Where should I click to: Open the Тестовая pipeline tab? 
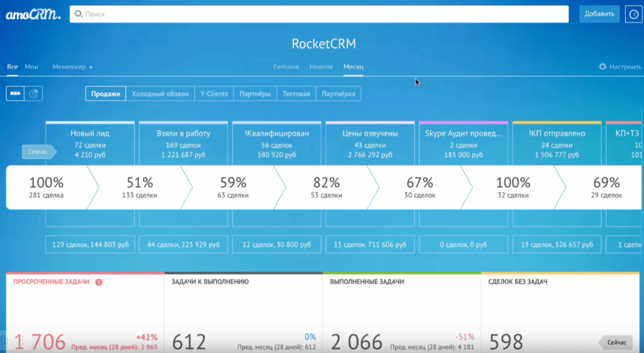point(296,93)
